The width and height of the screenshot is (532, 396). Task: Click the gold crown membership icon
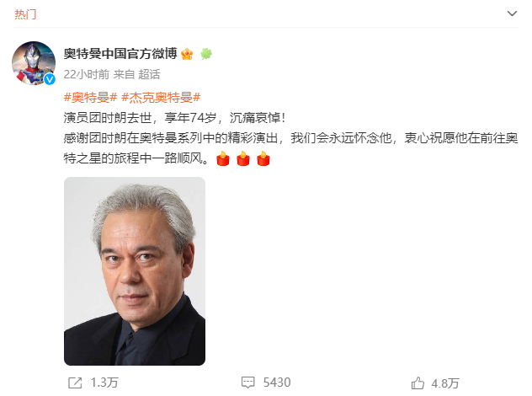click(187, 54)
